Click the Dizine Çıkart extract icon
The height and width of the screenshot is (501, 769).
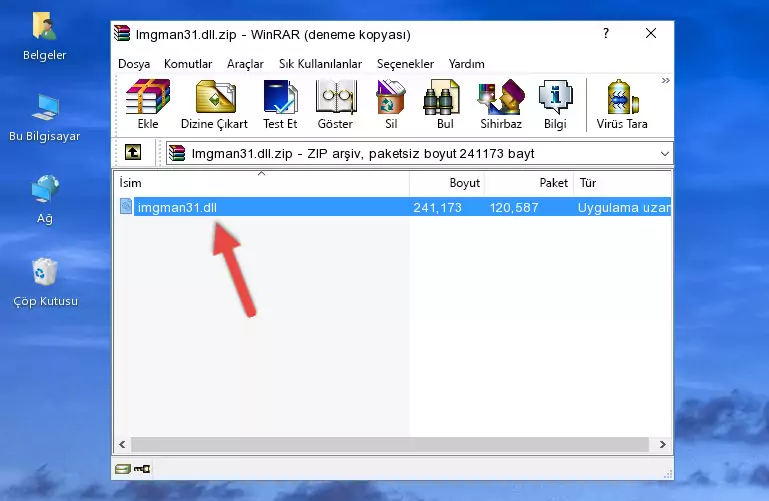[214, 104]
